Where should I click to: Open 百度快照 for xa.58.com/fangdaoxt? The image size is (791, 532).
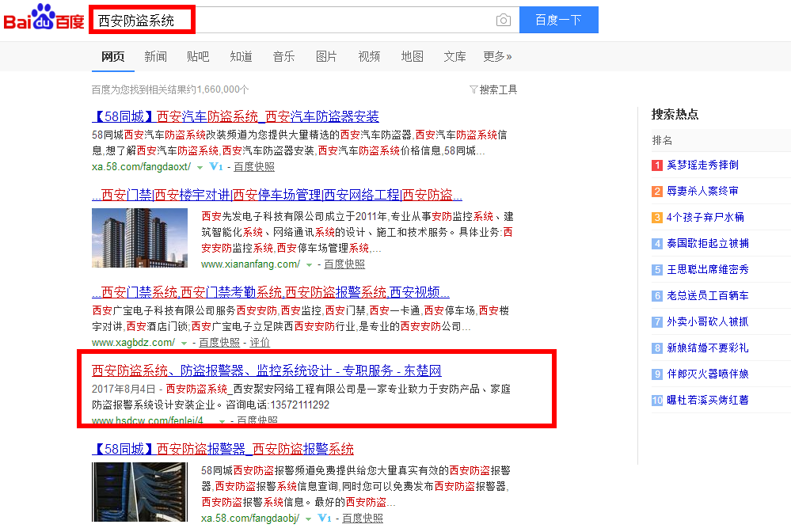[253, 166]
